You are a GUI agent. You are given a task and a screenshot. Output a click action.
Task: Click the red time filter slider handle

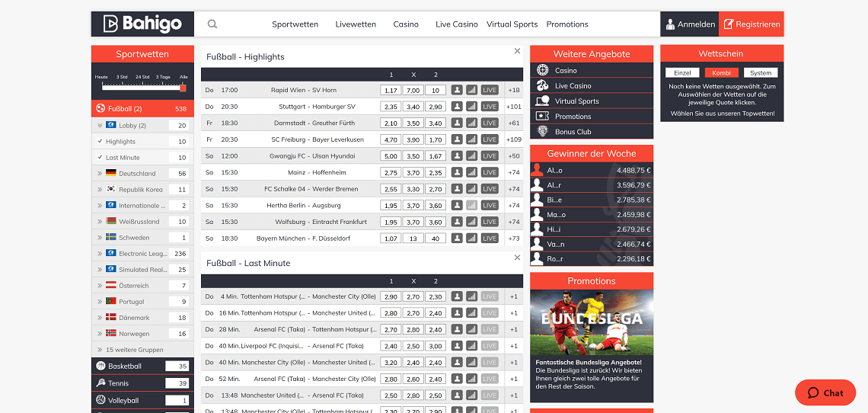click(x=183, y=88)
